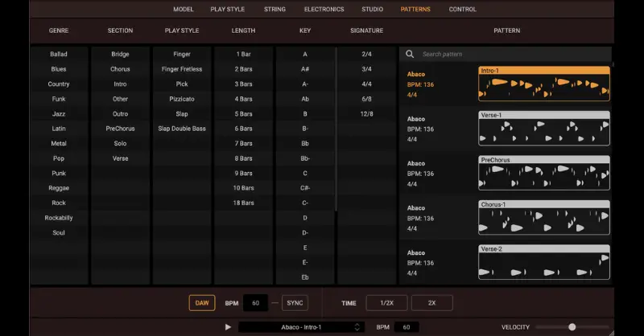Select Finger Fretless play style
Screen dimensions: 644x336
pyautogui.click(x=182, y=69)
